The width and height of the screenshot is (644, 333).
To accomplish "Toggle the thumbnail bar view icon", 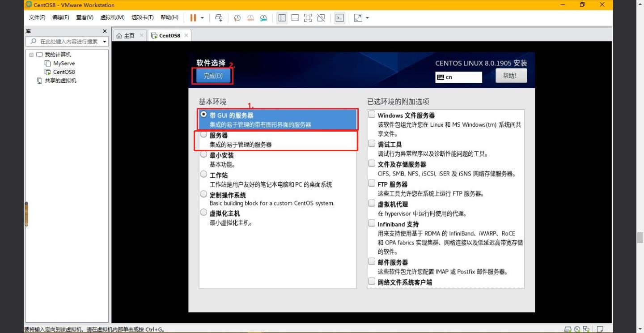I will 295,18.
